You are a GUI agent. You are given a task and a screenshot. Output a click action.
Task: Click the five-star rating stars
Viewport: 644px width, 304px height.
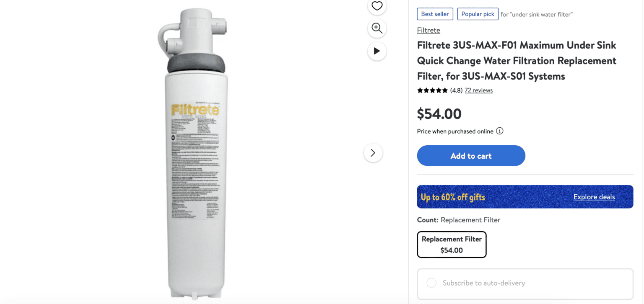432,90
